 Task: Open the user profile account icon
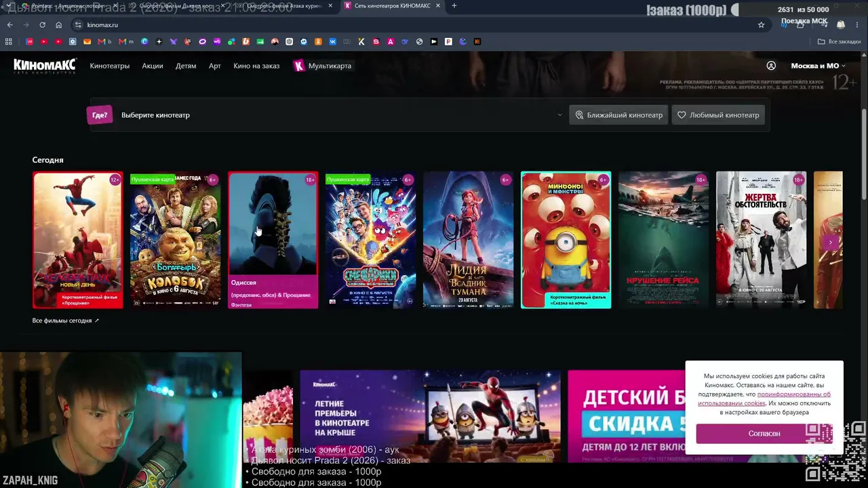[771, 66]
